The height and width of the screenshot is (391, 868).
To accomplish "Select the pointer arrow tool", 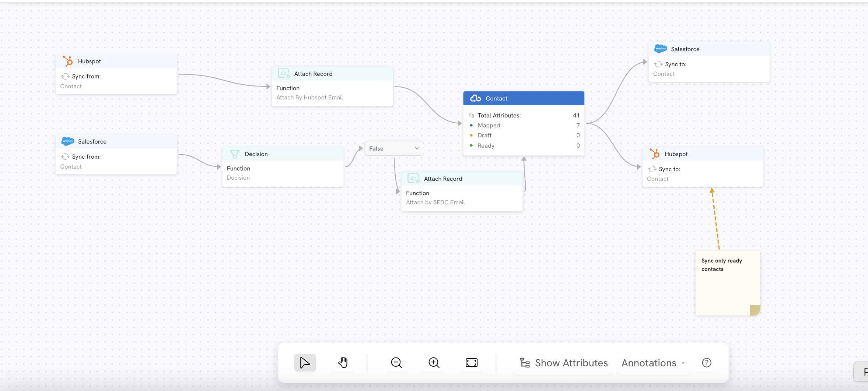I will pyautogui.click(x=305, y=363).
